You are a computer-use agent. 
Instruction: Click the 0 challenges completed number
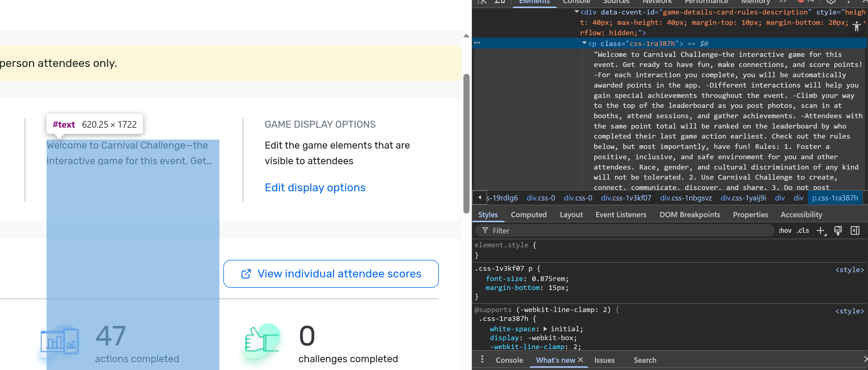(307, 336)
